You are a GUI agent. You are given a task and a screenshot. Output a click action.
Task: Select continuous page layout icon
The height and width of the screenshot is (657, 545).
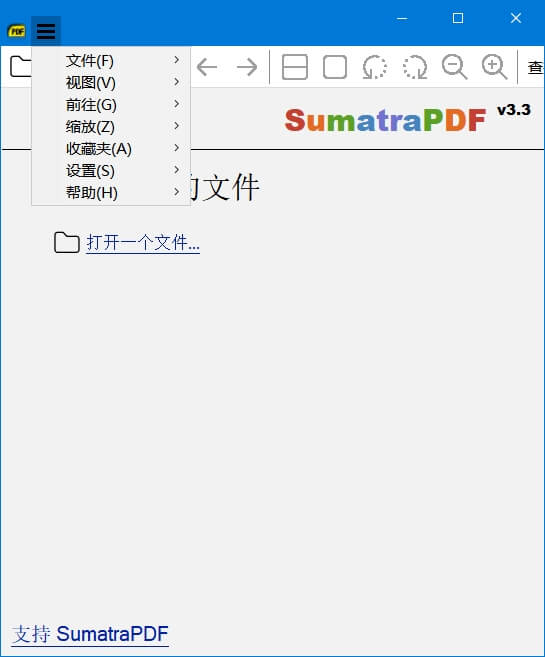pyautogui.click(x=295, y=67)
